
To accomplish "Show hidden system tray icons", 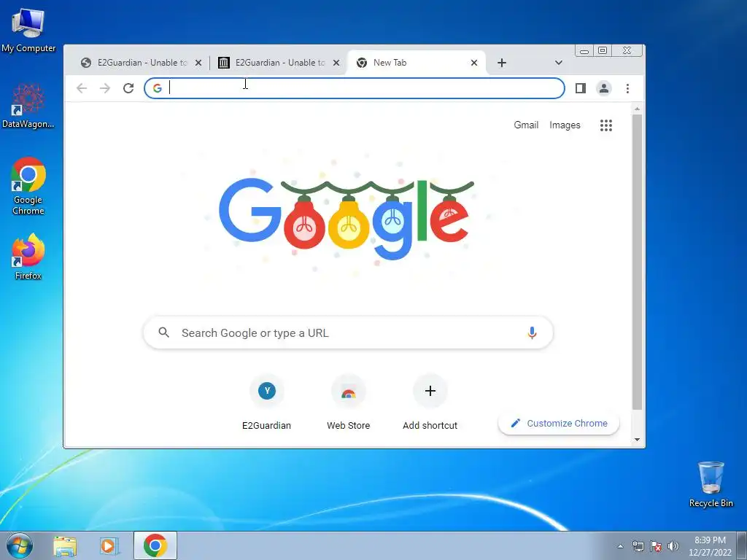I will tap(620, 546).
